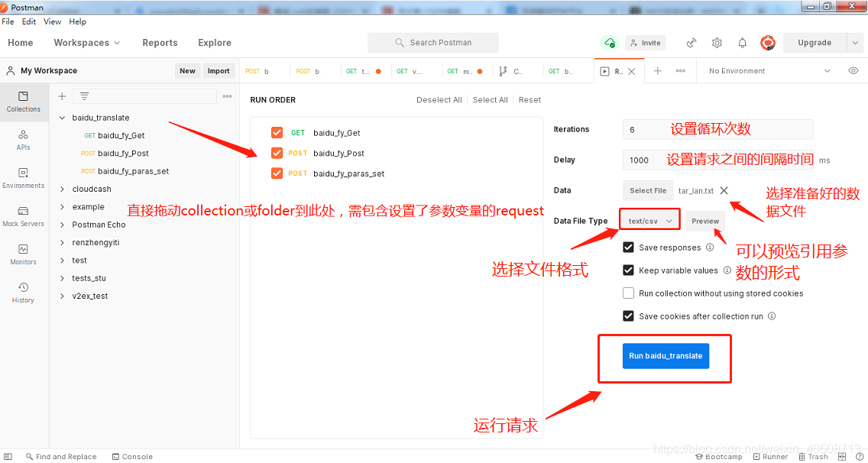Expand the renzhengyiti collection
Image resolution: width=868 pixels, height=463 pixels.
pos(62,242)
